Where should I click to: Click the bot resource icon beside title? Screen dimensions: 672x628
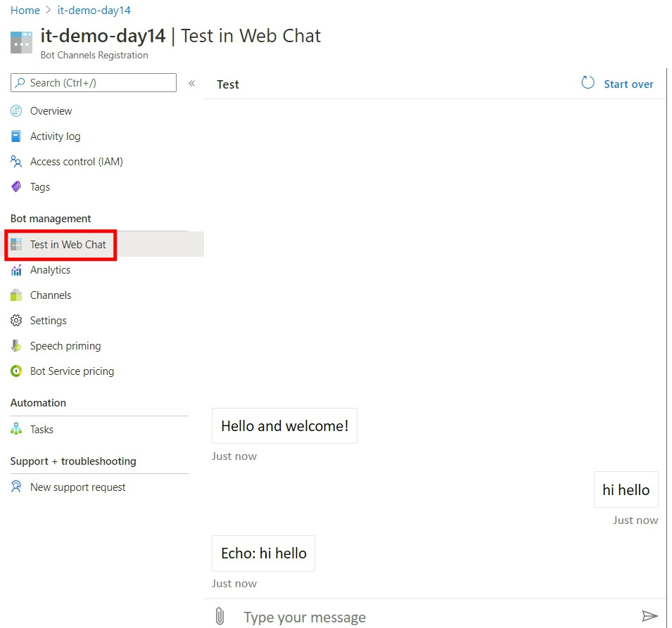[21, 42]
